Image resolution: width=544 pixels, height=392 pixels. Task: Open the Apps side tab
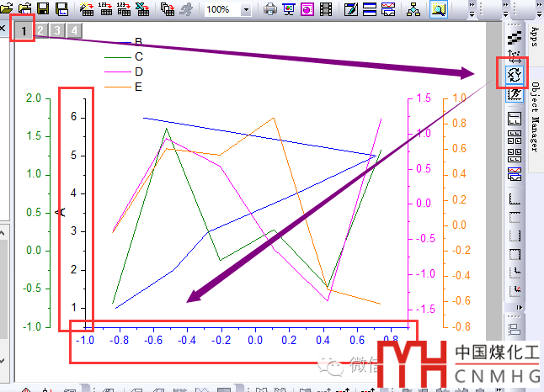point(534,37)
